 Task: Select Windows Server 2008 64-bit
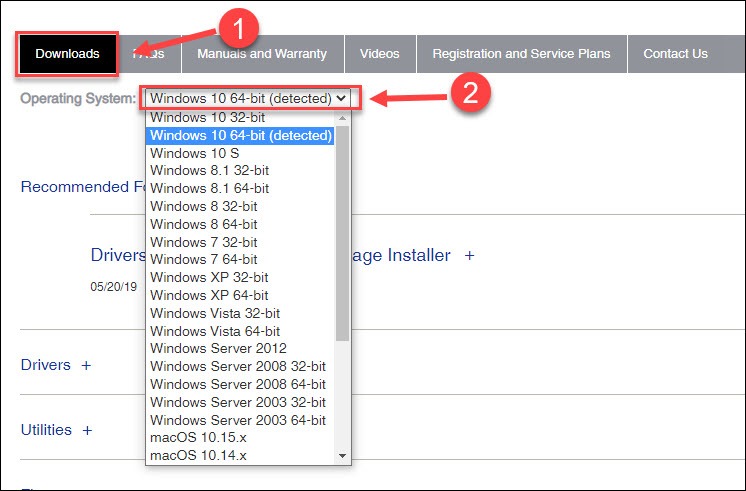pos(240,384)
